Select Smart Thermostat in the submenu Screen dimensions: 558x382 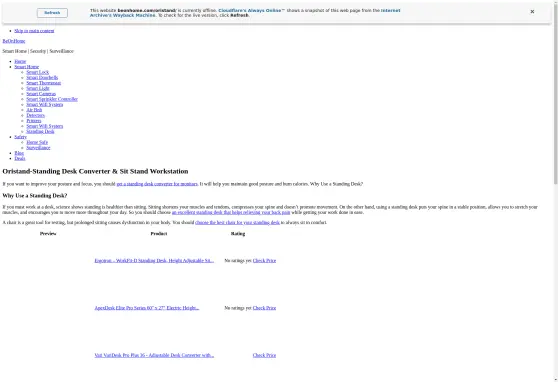pos(44,83)
